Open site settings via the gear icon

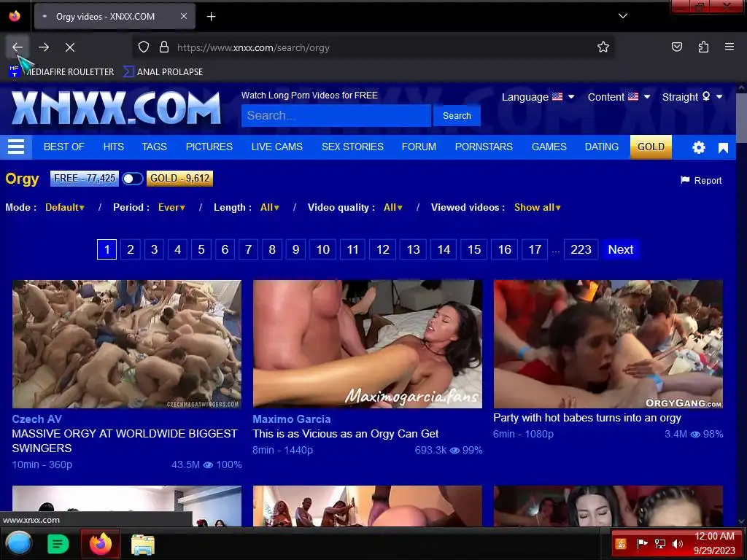[x=698, y=147]
